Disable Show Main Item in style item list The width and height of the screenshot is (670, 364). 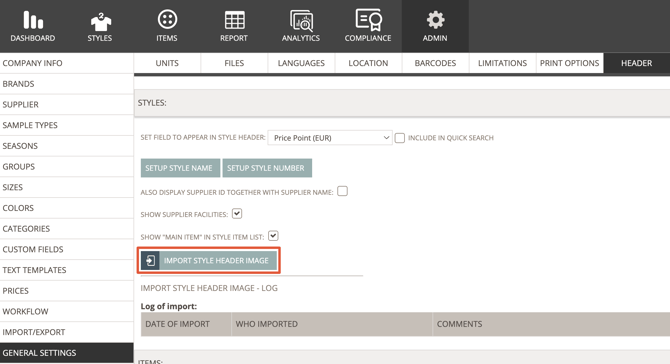(x=273, y=236)
